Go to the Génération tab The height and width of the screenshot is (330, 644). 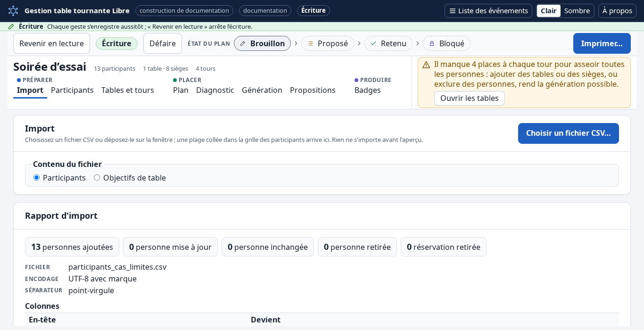(x=262, y=90)
